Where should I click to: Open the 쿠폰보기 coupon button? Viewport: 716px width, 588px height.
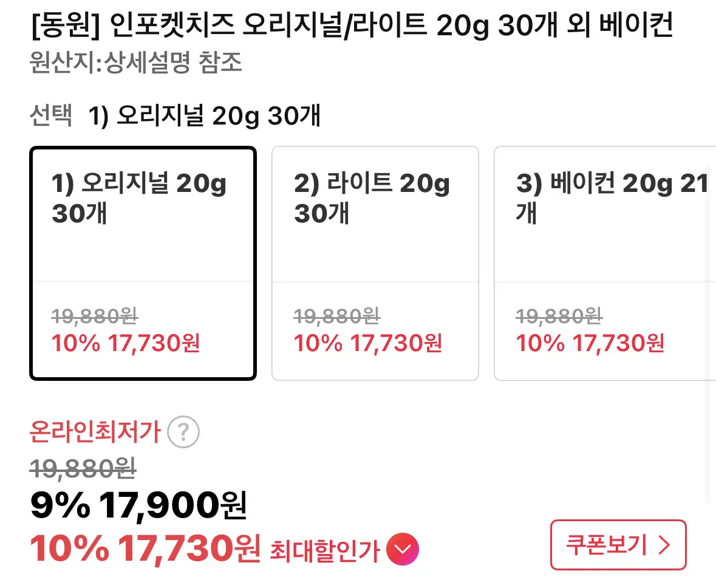618,545
